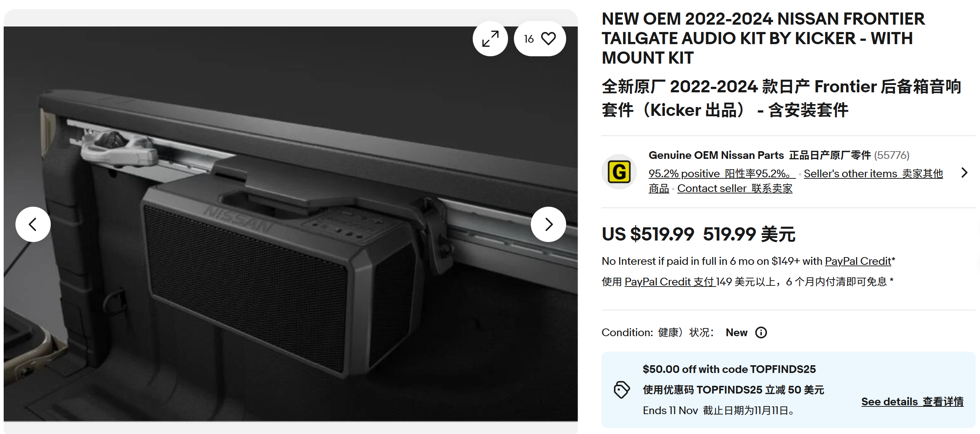Open See details for TOPFINDS25 coupon

click(912, 401)
